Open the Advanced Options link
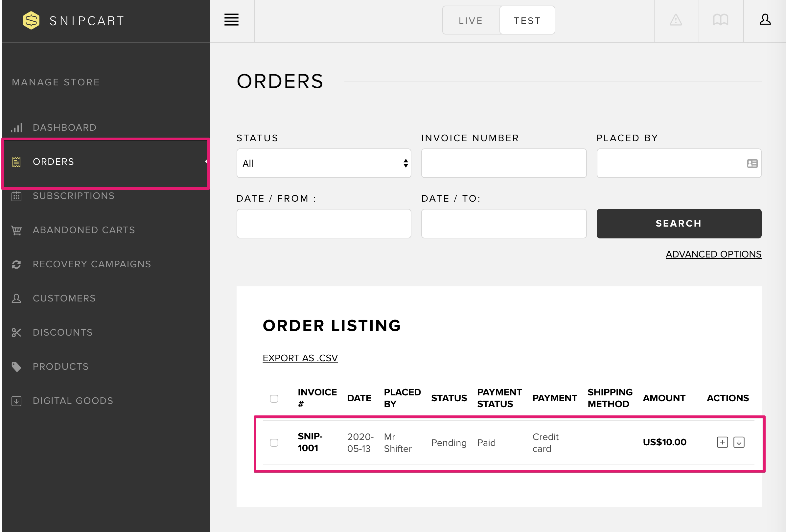The height and width of the screenshot is (532, 786). coord(714,254)
